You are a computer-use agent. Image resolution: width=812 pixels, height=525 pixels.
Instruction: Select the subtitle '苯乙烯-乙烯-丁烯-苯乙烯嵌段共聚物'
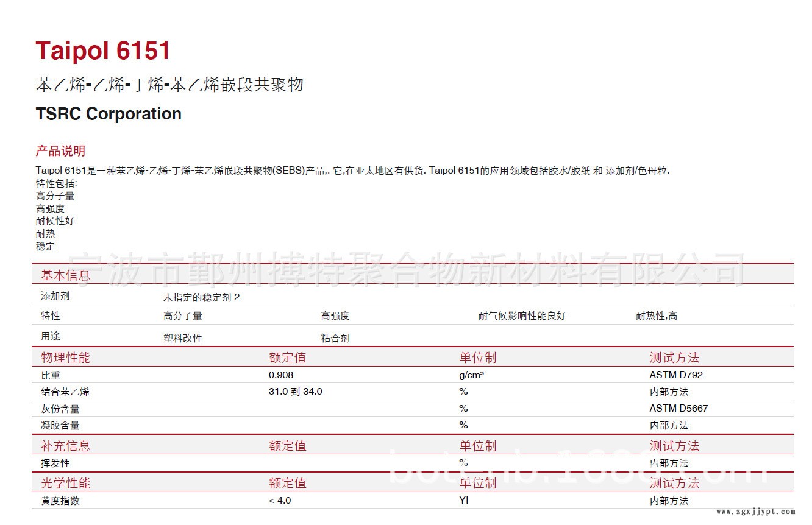(x=169, y=85)
